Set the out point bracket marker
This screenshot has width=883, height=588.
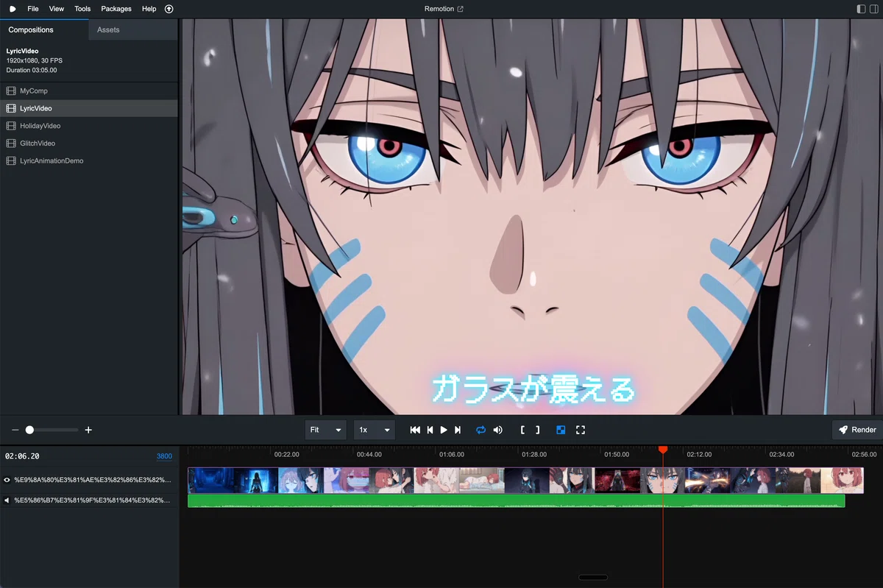pos(537,430)
